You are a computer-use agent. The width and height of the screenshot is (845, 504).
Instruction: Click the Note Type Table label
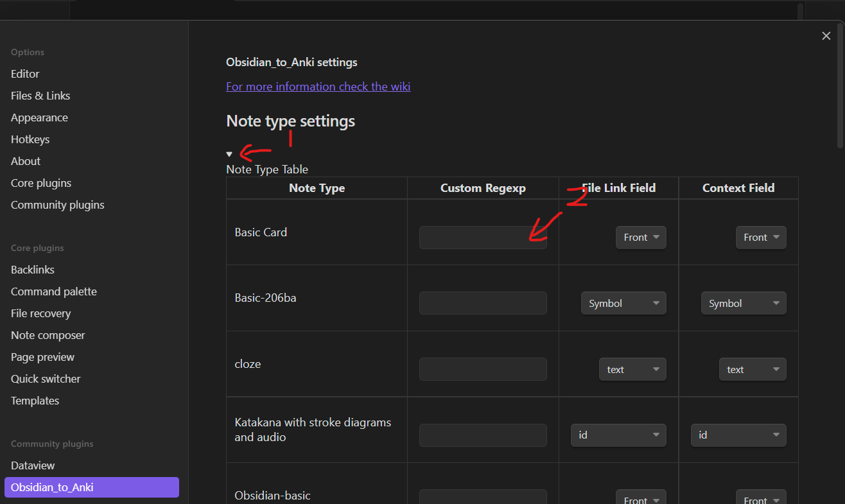pyautogui.click(x=267, y=169)
